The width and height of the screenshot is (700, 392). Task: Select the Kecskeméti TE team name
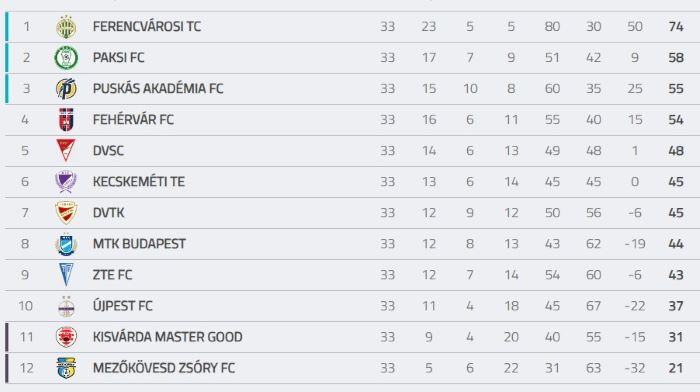[139, 182]
